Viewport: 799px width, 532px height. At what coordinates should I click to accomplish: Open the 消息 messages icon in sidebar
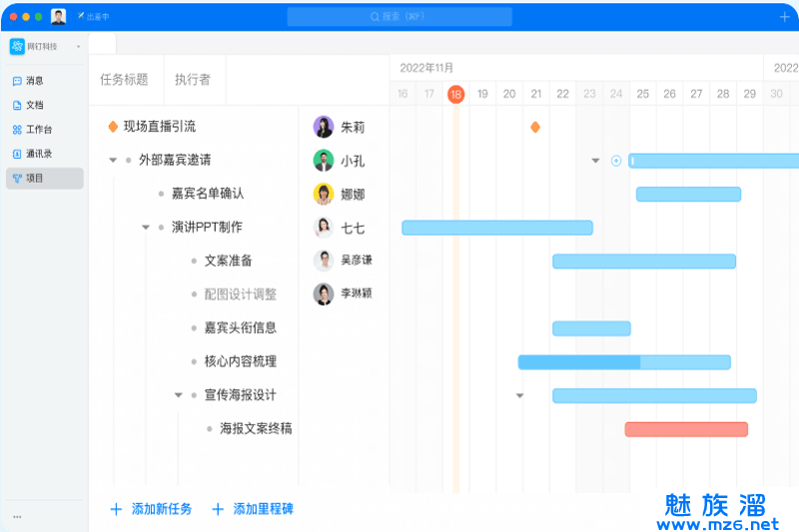coord(17,81)
